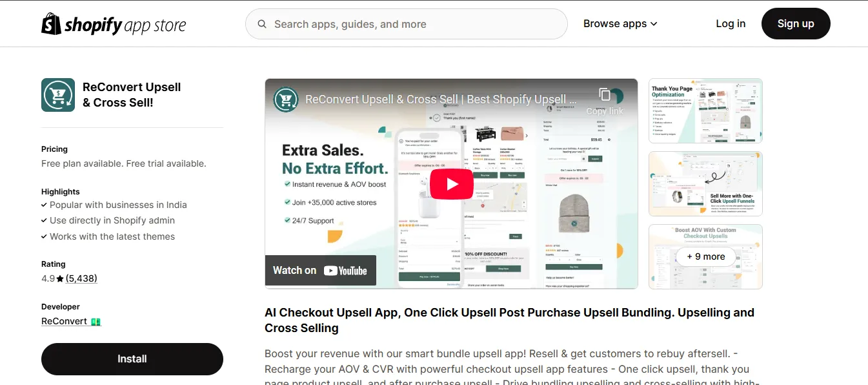Expand the Browse apps dropdown
This screenshot has width=868, height=385.
pos(620,24)
